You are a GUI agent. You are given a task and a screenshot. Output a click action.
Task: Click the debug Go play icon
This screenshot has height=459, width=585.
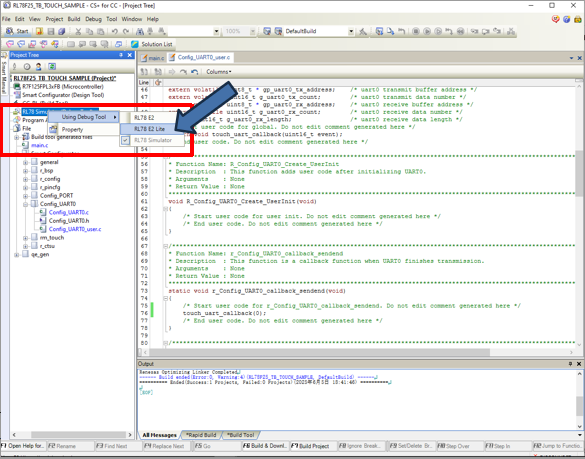point(427,31)
